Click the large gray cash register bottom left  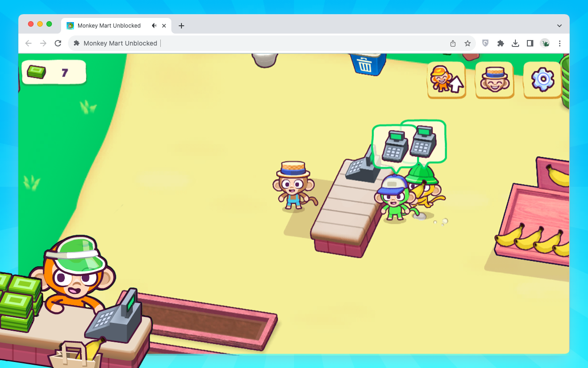[x=114, y=316]
